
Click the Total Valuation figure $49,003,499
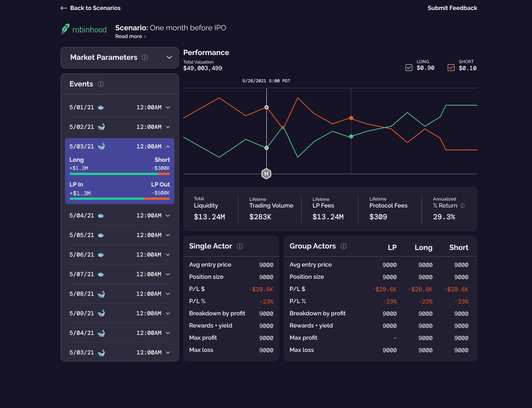[x=203, y=68]
